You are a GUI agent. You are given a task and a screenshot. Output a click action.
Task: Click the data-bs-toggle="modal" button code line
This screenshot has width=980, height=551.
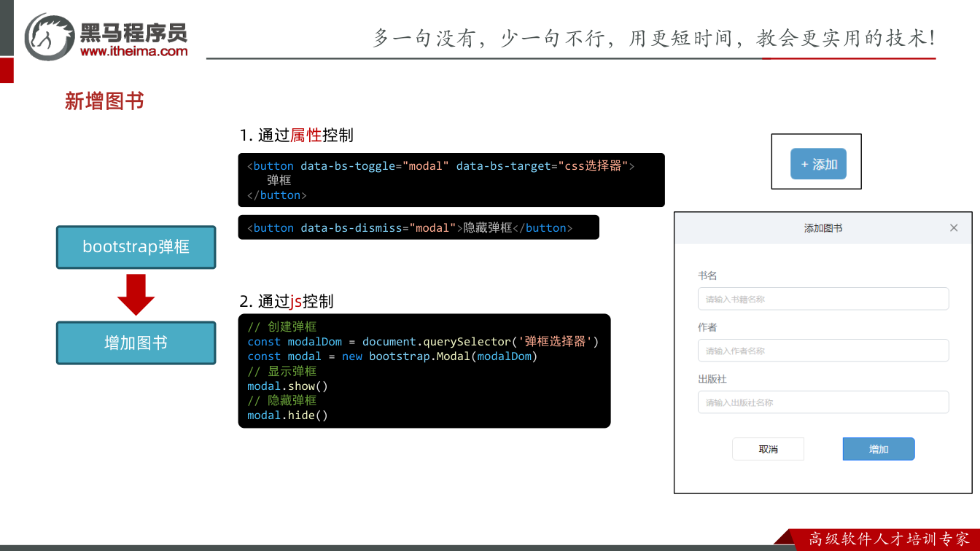[x=441, y=166]
